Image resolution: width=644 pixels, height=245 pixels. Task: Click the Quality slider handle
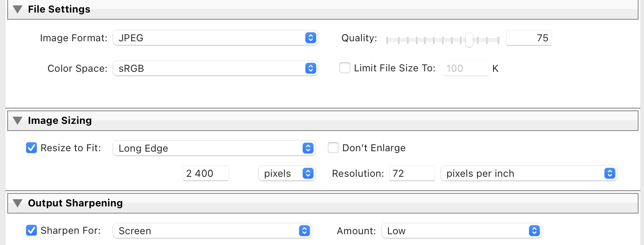[x=469, y=39]
